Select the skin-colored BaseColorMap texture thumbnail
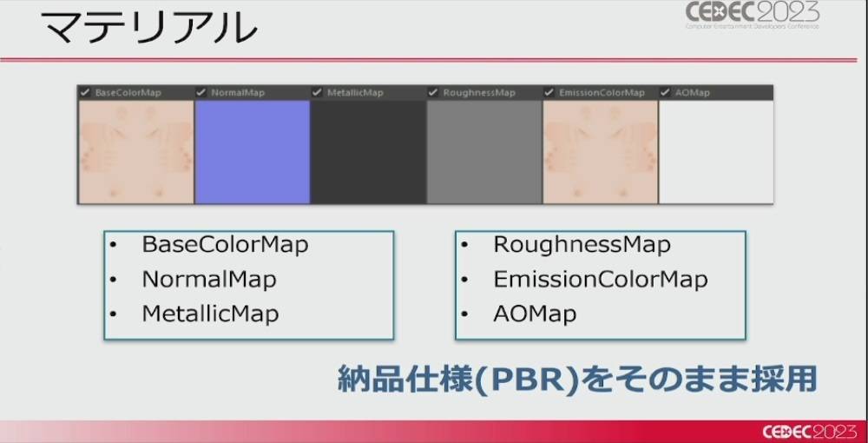The width and height of the screenshot is (868, 443). coord(135,152)
